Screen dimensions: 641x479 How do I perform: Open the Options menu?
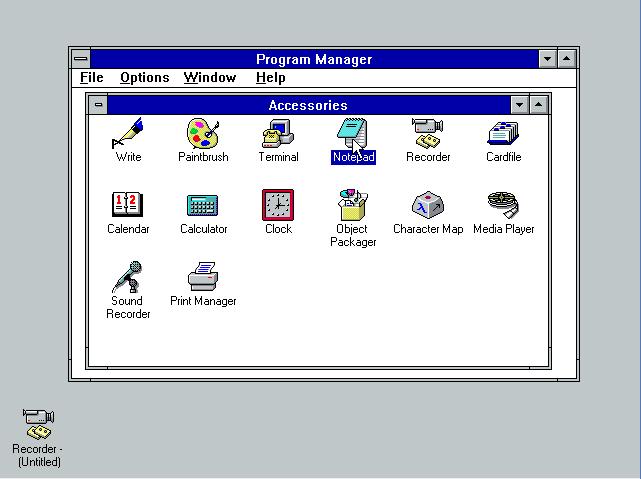tap(145, 77)
